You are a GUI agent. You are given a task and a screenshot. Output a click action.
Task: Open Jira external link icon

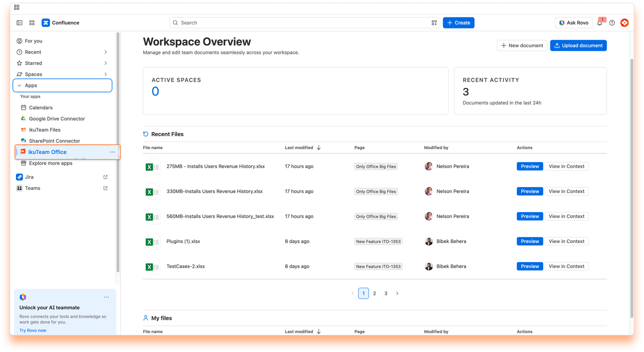pyautogui.click(x=105, y=177)
